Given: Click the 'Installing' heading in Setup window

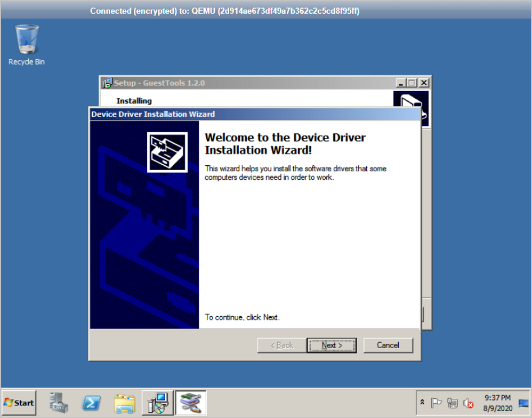Looking at the screenshot, I should [x=134, y=101].
